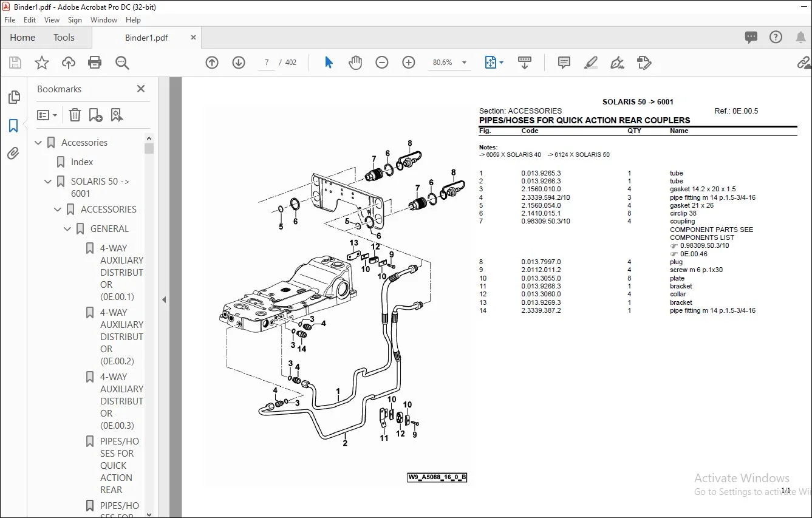Open the Sign pen tool
Image resolution: width=812 pixels, height=518 pixels.
pos(618,63)
